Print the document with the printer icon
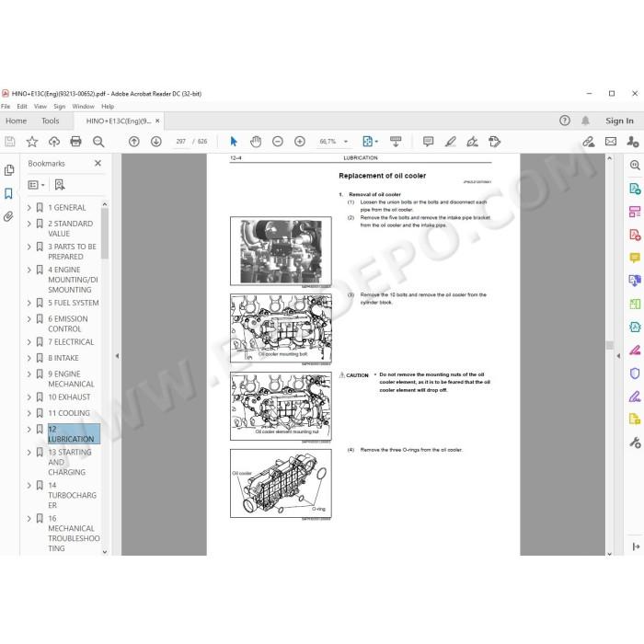This screenshot has width=644, height=644. click(76, 142)
